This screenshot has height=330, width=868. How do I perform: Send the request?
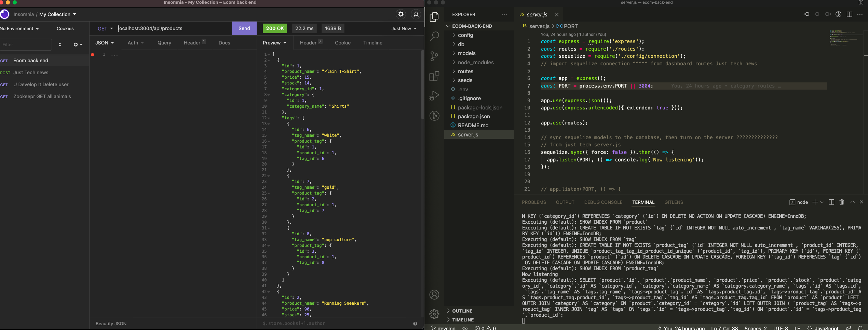(x=244, y=28)
